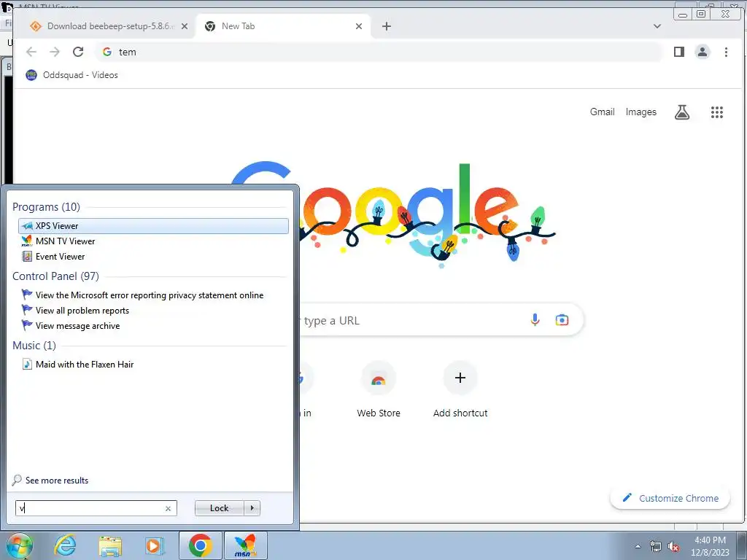Open Gmail link
This screenshot has height=560, width=747.
602,112
